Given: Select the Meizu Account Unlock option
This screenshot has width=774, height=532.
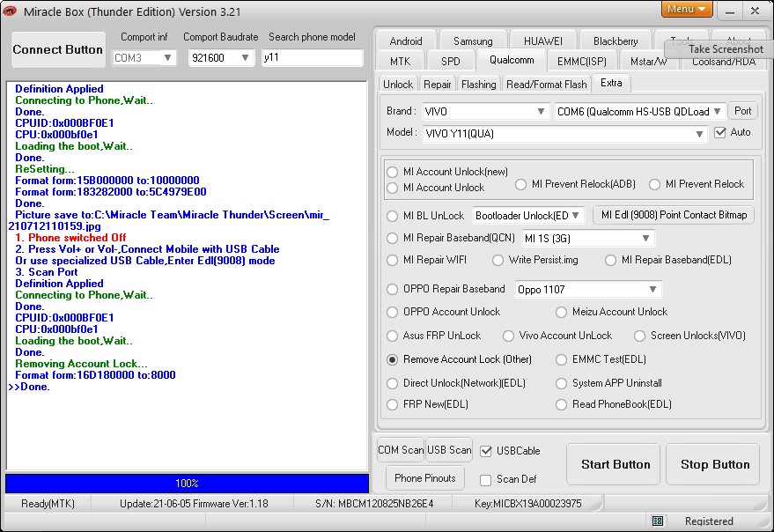Looking at the screenshot, I should point(561,312).
